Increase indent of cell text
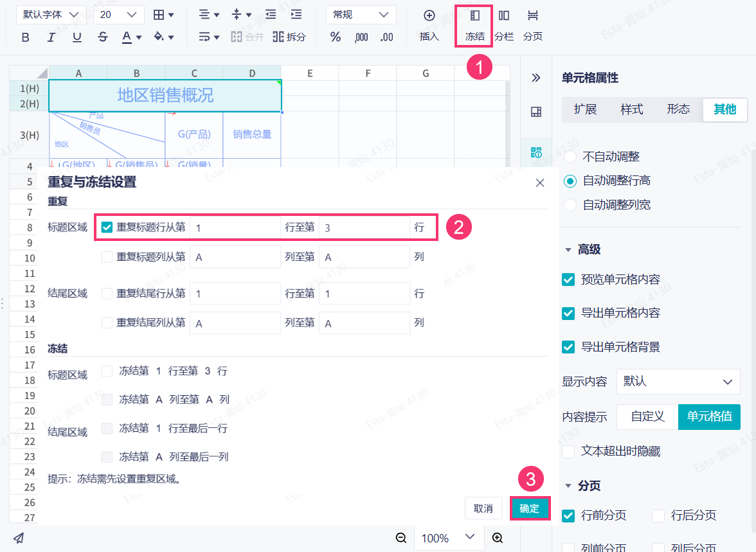The image size is (756, 552). pyautogui.click(x=296, y=15)
